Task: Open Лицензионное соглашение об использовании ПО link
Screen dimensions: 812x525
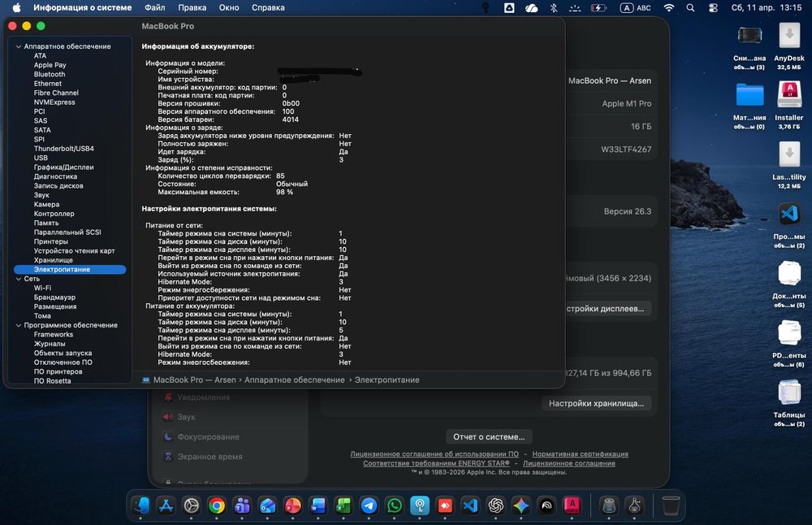Action: pyautogui.click(x=434, y=454)
